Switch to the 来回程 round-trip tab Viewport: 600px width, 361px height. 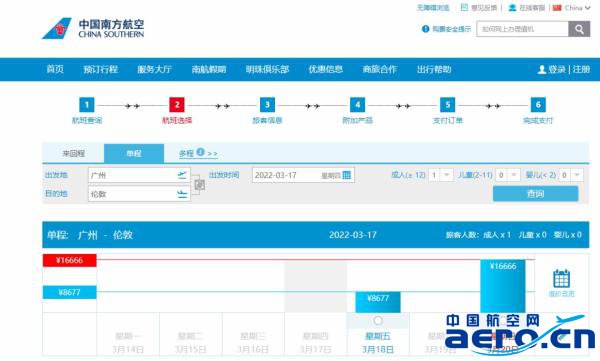[73, 154]
